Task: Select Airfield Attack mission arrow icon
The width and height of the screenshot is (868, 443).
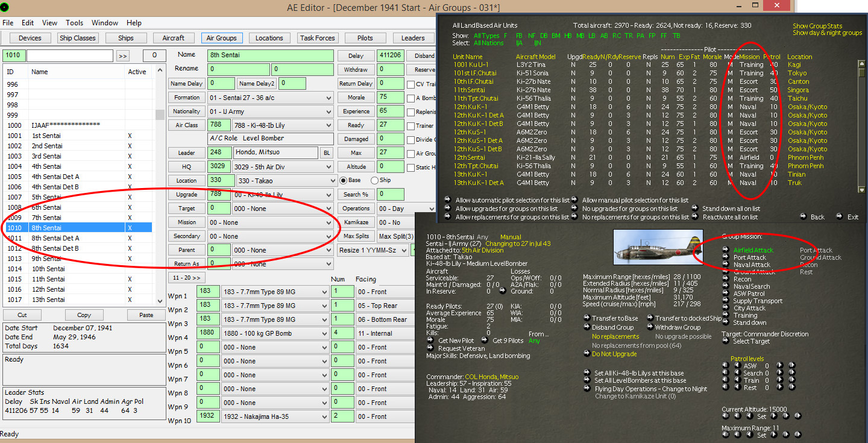Action: point(726,250)
